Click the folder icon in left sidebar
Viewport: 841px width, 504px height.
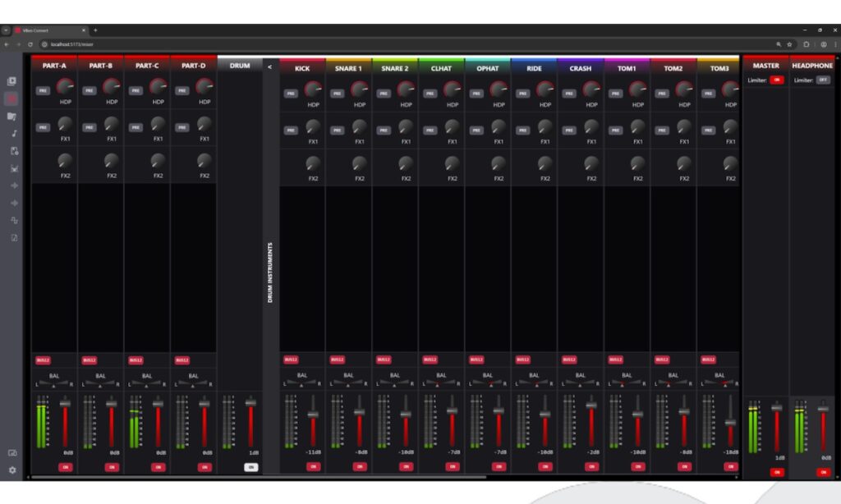coord(12,117)
